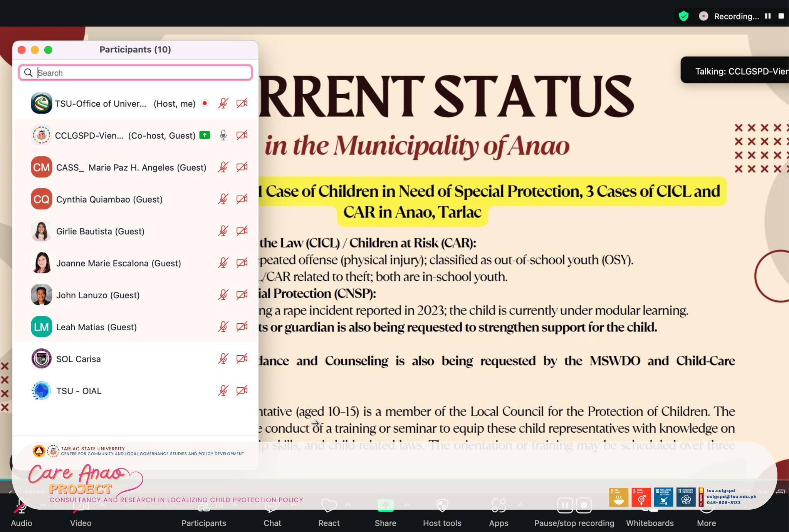
Task: Select participant TSU - OIAL
Action: click(x=135, y=391)
